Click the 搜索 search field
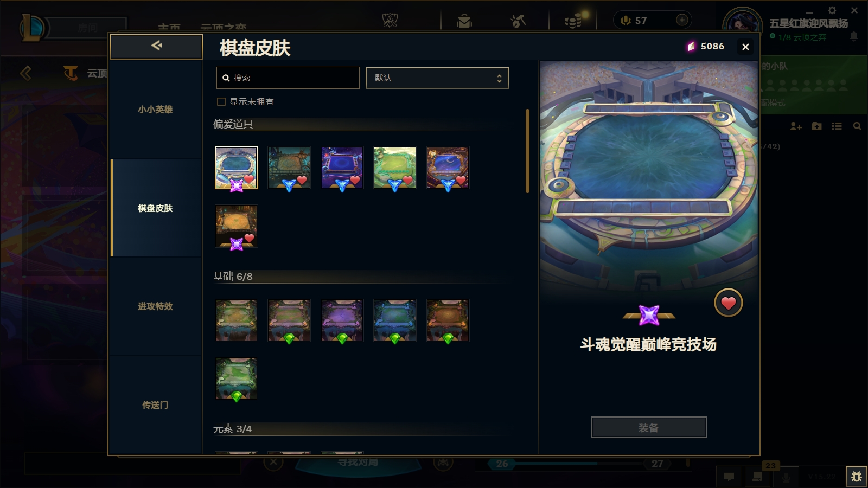This screenshot has height=488, width=868. pyautogui.click(x=288, y=78)
